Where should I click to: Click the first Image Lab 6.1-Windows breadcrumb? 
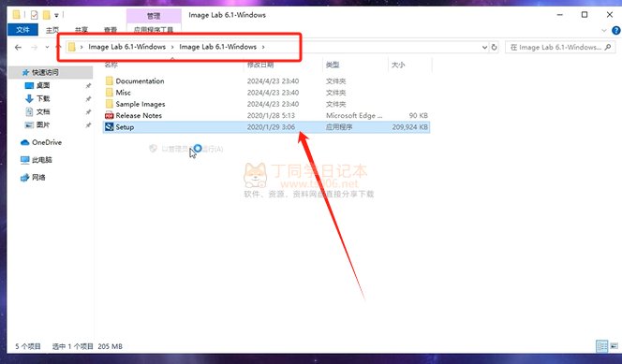tap(127, 47)
